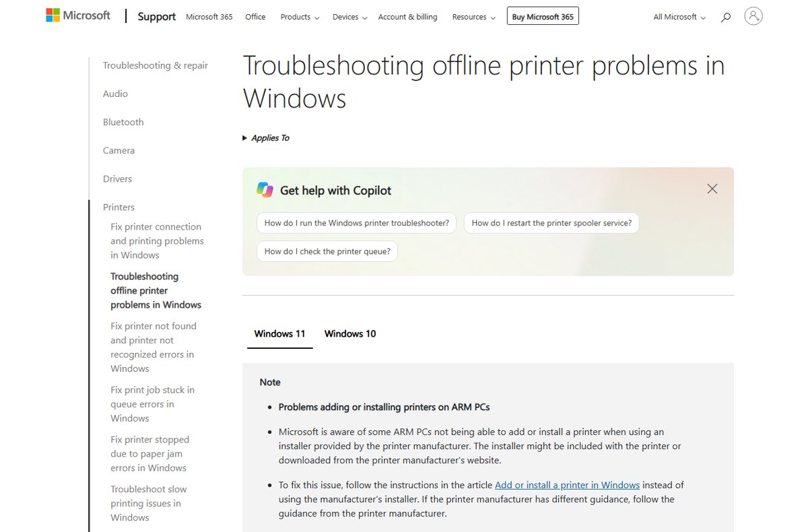Open the Camera sidebar section
This screenshot has height=532, width=808.
pos(119,150)
